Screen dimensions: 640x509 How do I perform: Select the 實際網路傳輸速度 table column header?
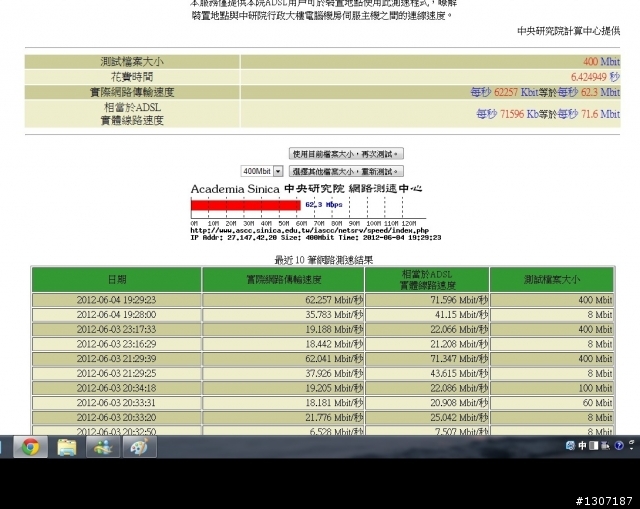point(284,280)
